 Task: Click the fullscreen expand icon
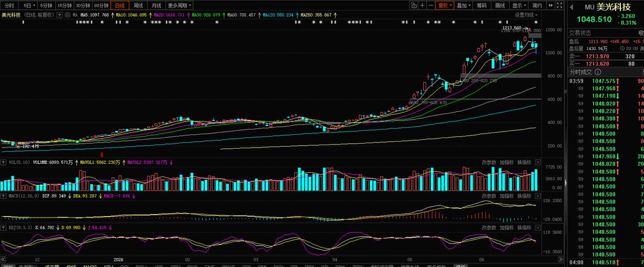pyautogui.click(x=559, y=6)
